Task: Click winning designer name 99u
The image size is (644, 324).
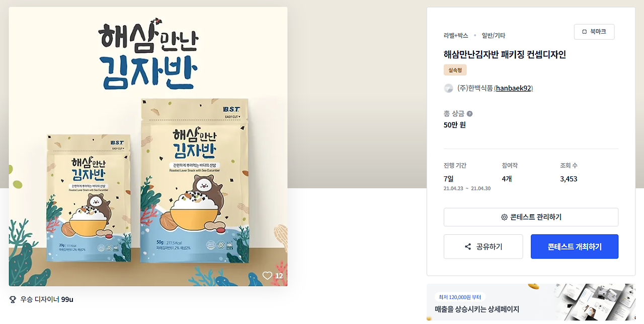Action: [67, 299]
